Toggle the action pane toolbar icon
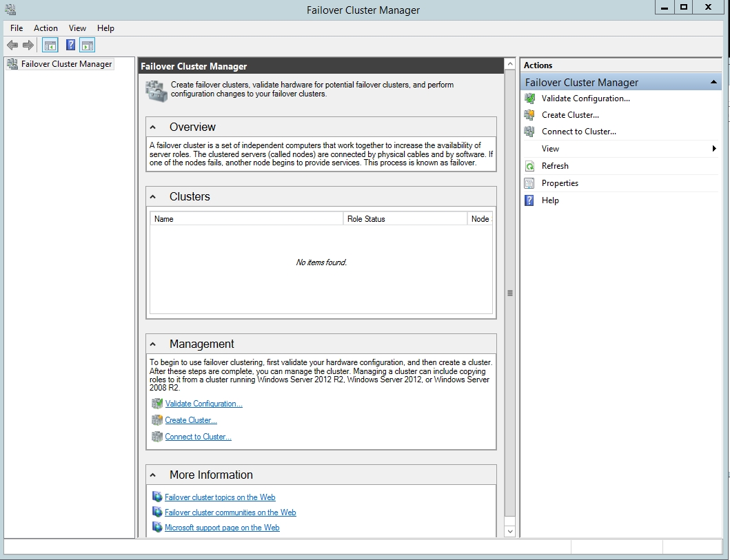Viewport: 730px width, 560px height. pyautogui.click(x=87, y=44)
